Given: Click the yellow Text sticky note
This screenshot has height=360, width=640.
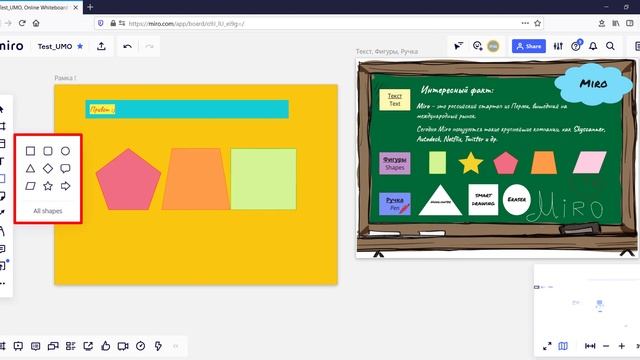Looking at the screenshot, I should pyautogui.click(x=394, y=100).
